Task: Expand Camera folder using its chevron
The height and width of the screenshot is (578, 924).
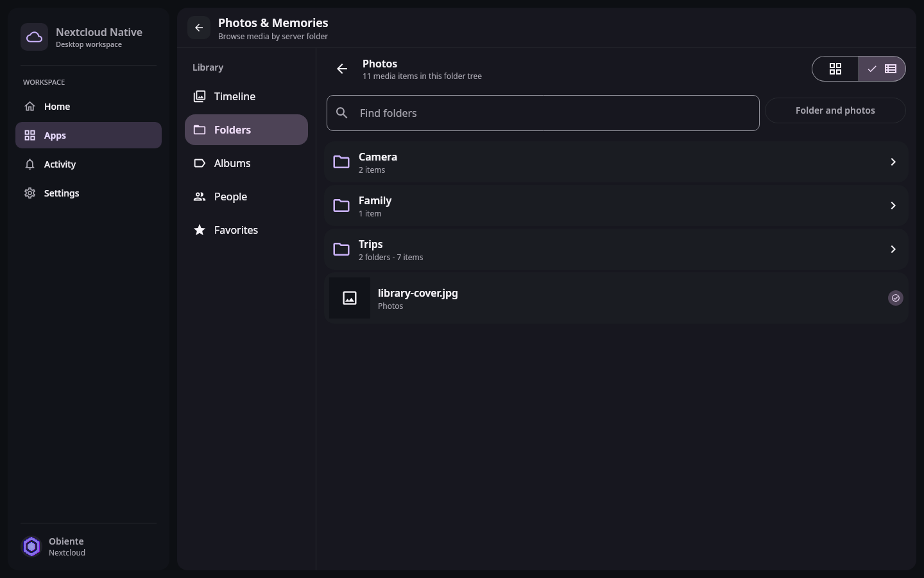Action: (x=893, y=162)
